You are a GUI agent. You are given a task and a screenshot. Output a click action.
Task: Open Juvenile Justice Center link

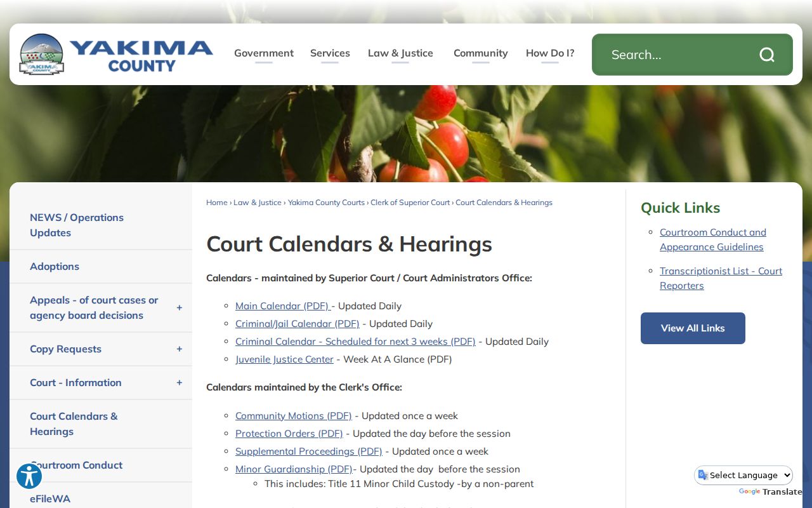[x=284, y=359]
